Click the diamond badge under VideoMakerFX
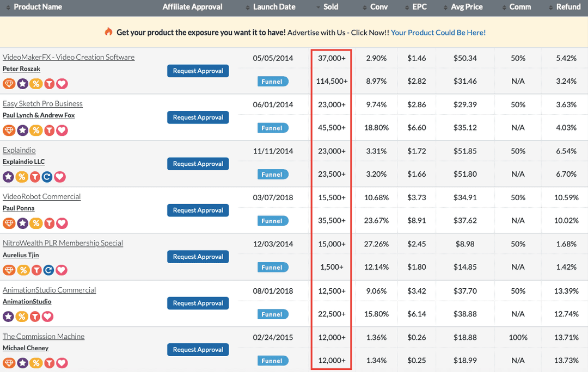This screenshot has width=588, height=372. [8, 83]
